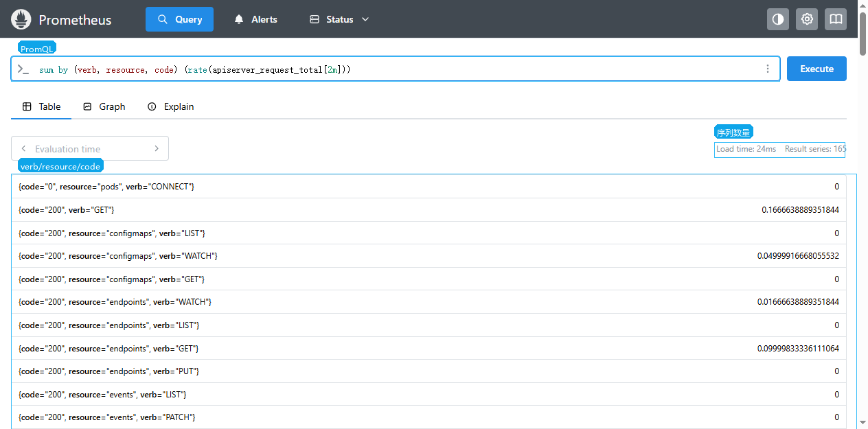868x429 pixels.
Task: Open the settings gear icon
Action: point(807,19)
